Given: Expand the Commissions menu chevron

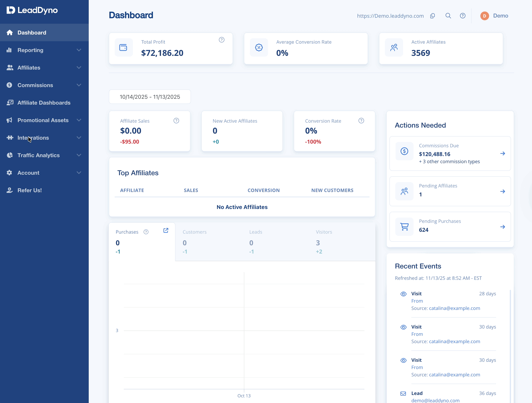Looking at the screenshot, I should coord(79,85).
